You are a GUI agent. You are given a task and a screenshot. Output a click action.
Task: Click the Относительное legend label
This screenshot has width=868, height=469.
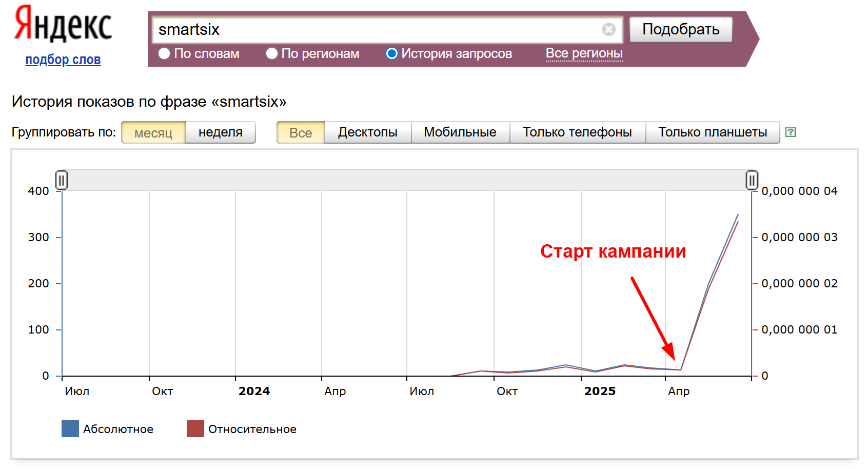tap(252, 429)
